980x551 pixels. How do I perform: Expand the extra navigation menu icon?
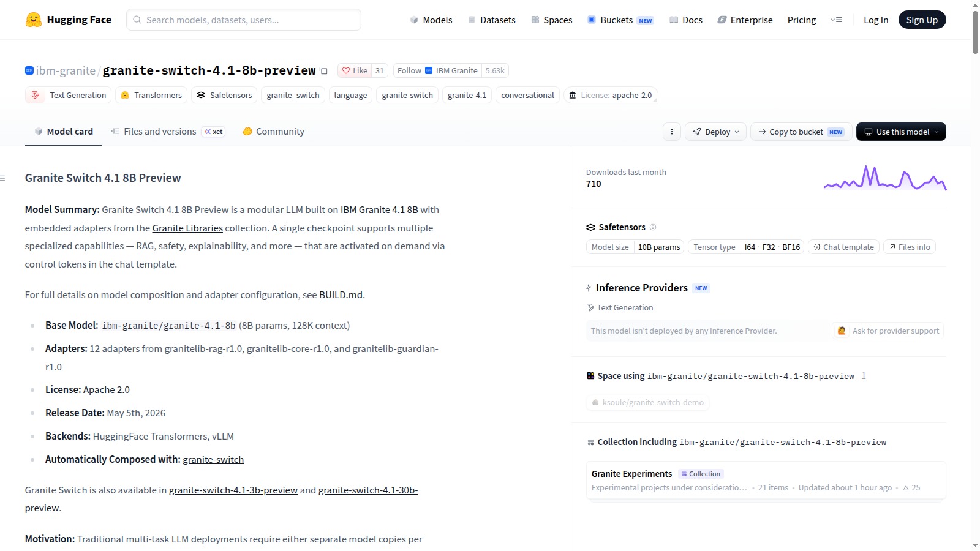[x=836, y=20]
